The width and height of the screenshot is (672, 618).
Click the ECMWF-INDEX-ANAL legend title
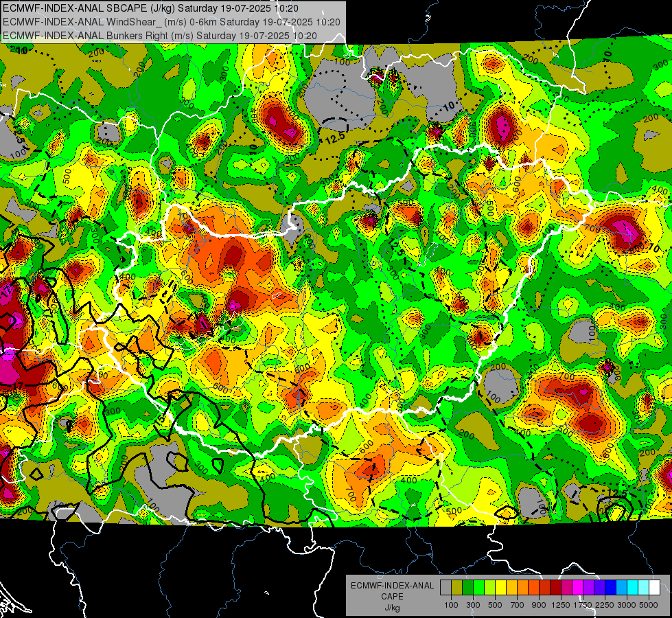tap(393, 586)
